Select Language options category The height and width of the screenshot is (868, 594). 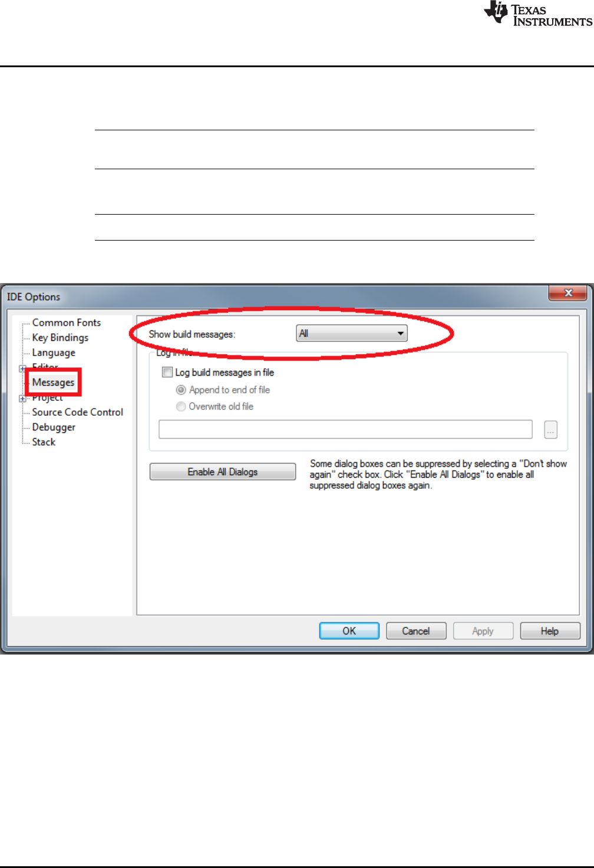pyautogui.click(x=54, y=353)
